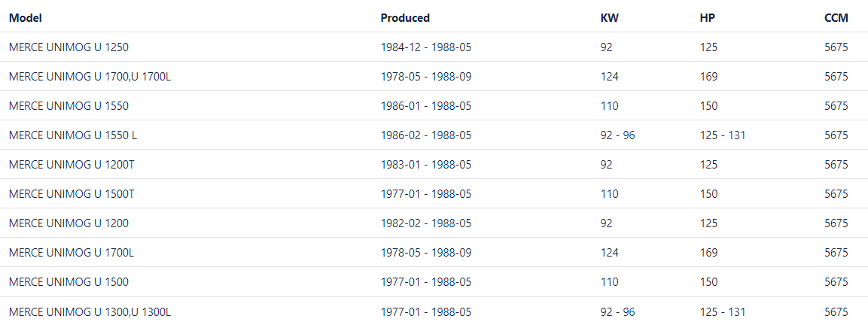Screen dimensions: 868x325
Task: Click the HP column header
Action: pyautogui.click(x=707, y=18)
